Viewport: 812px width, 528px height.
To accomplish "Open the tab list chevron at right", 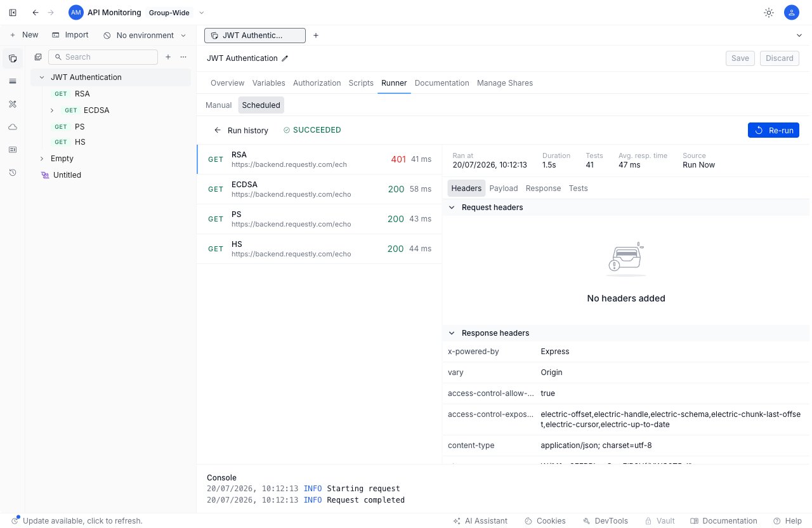I will pos(799,36).
